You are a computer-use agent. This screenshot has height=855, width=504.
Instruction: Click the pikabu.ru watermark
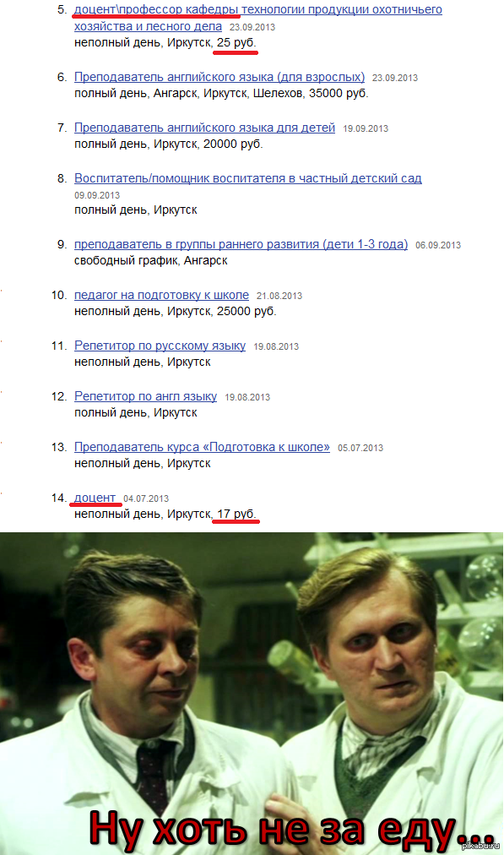click(x=480, y=846)
